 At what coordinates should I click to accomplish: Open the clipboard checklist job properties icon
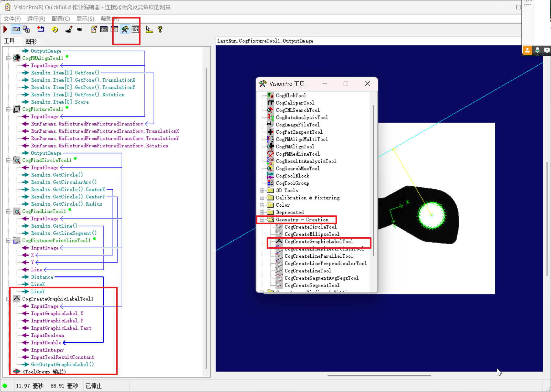click(94, 29)
